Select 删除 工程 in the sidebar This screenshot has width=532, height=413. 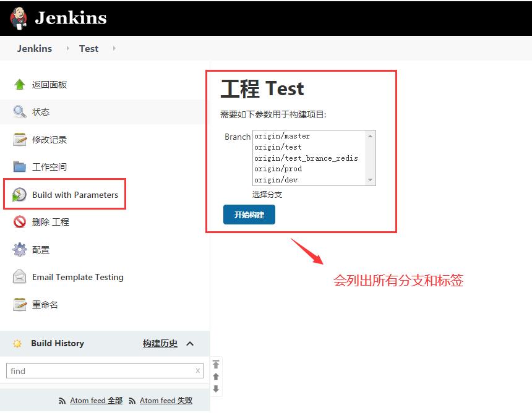pos(51,222)
